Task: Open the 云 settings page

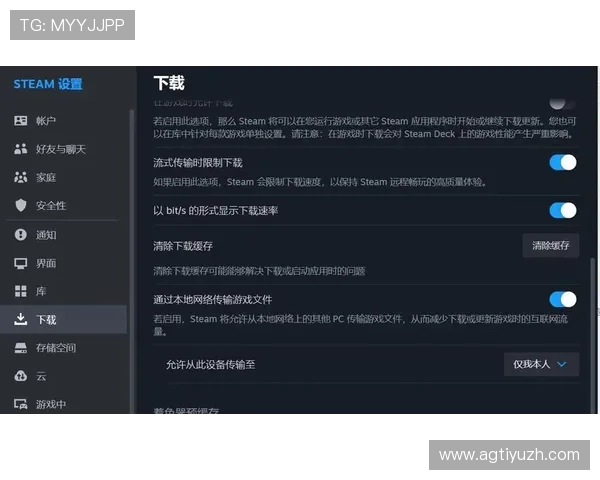Action: 64,376
